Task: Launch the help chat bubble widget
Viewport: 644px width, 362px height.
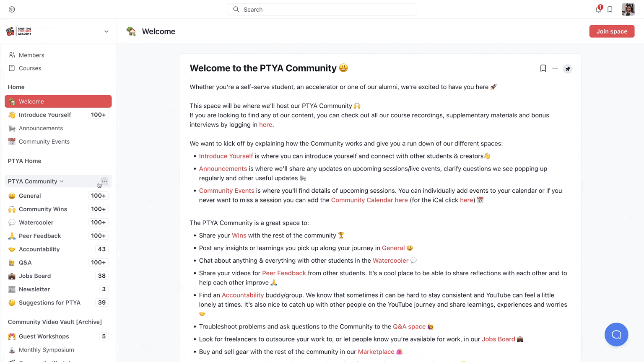Action: click(616, 334)
